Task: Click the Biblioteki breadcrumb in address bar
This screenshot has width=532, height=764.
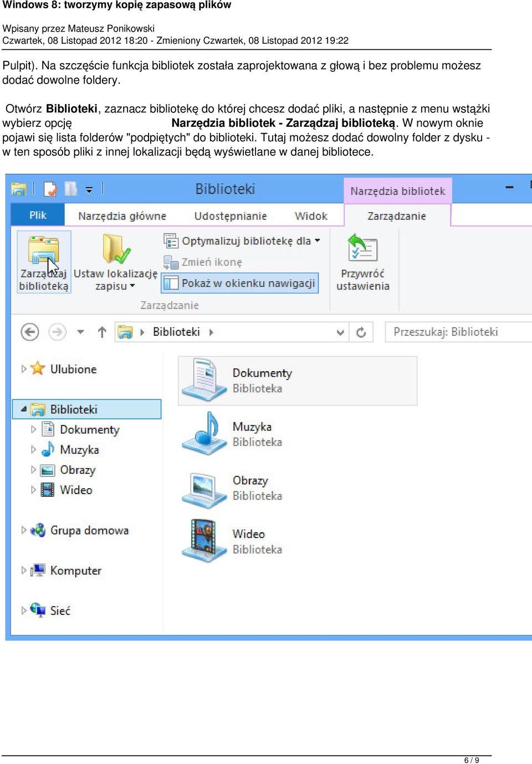Action: (x=176, y=332)
